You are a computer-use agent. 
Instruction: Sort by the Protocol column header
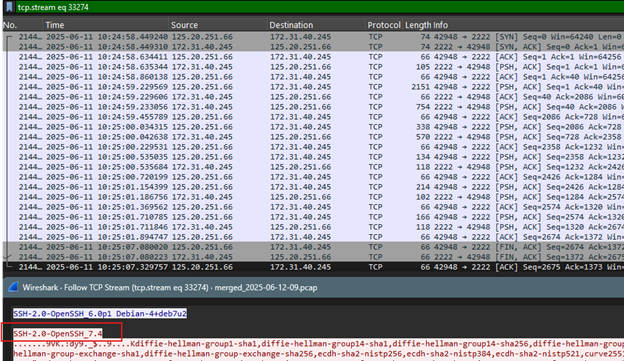tap(384, 25)
